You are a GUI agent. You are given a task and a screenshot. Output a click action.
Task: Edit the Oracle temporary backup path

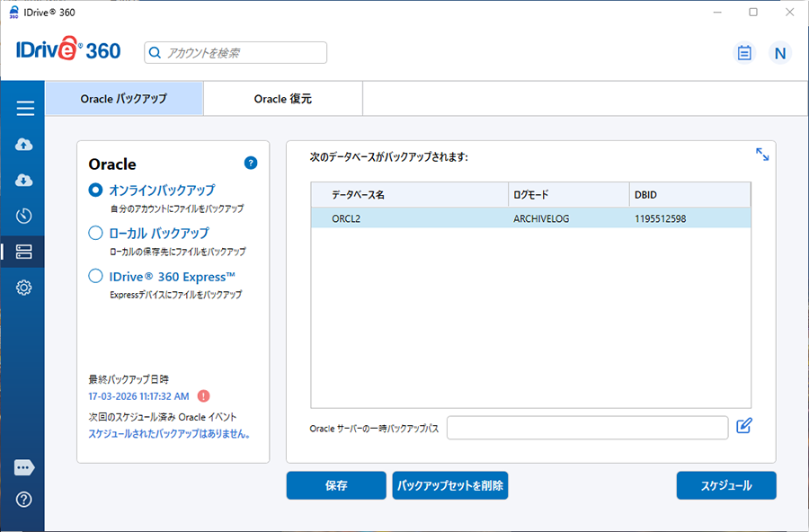point(743,426)
